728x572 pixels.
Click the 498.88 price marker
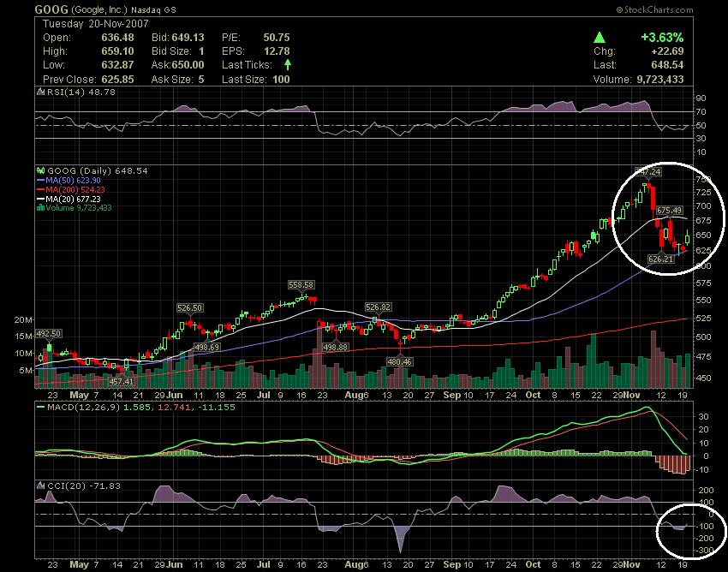coord(335,347)
